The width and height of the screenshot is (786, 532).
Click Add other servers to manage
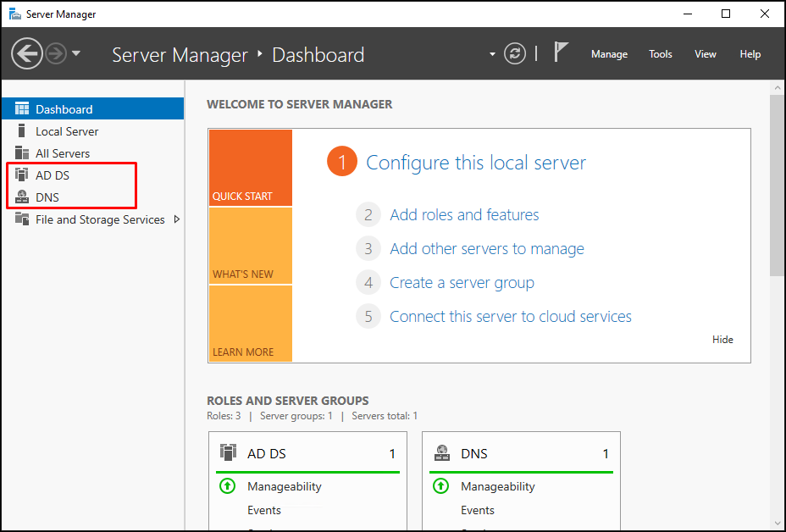487,249
